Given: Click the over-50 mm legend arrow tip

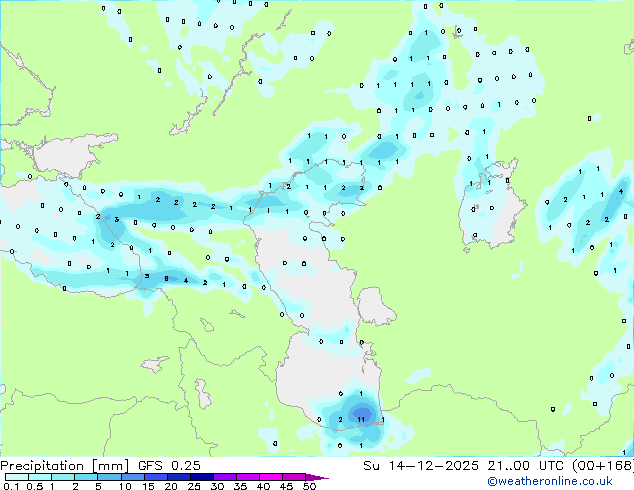Looking at the screenshot, I should (317, 478).
